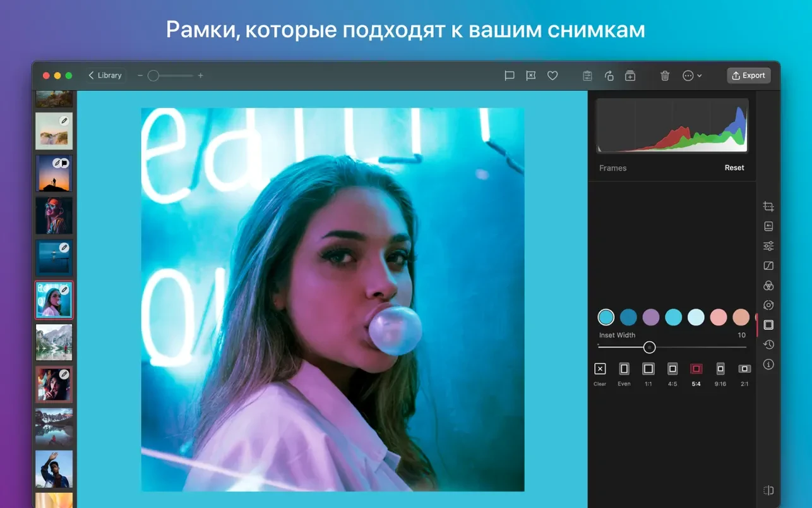Click the main framed photo in the canvas
The width and height of the screenshot is (812, 508).
(333, 299)
